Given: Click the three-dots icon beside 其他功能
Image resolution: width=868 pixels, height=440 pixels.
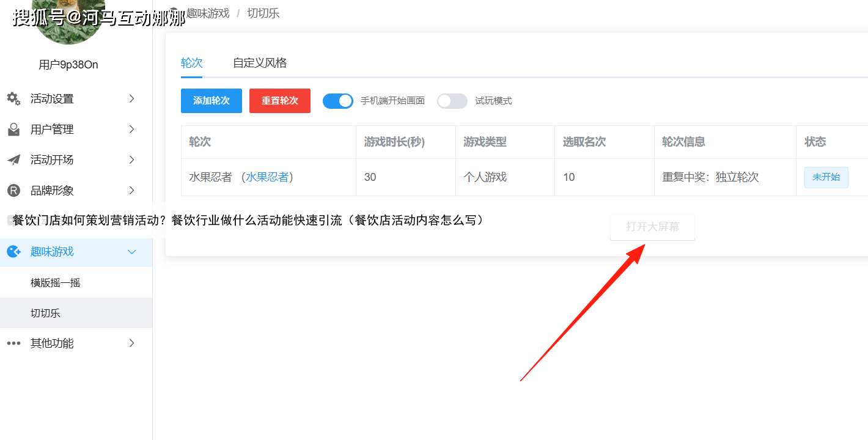Looking at the screenshot, I should (x=13, y=343).
